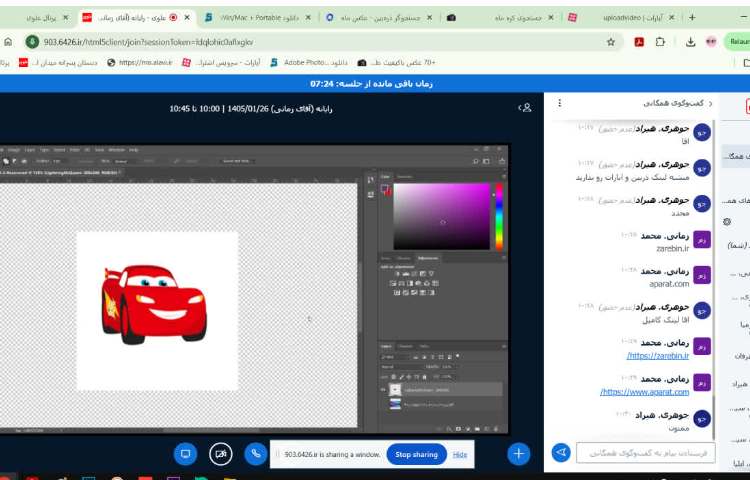Open the Adobe Photo download bookmark
The height and width of the screenshot is (480, 750).
coord(309,63)
